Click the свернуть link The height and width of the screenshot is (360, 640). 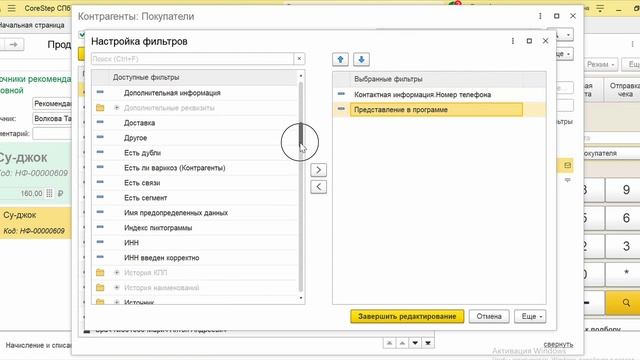(x=558, y=344)
